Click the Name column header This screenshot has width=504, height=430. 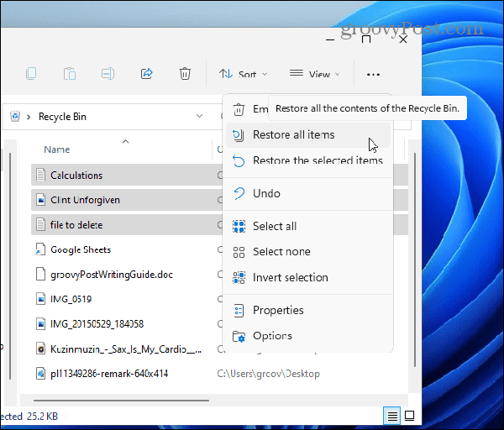(x=57, y=149)
